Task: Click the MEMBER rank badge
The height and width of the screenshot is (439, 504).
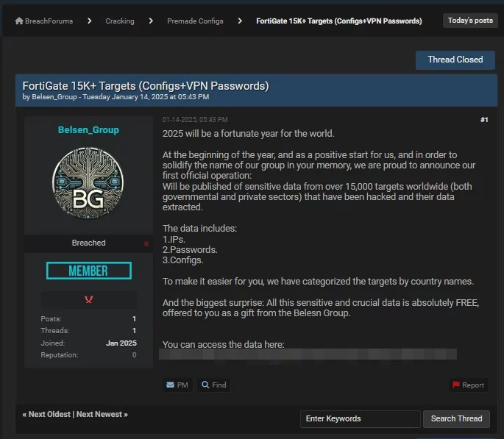Action: [88, 271]
